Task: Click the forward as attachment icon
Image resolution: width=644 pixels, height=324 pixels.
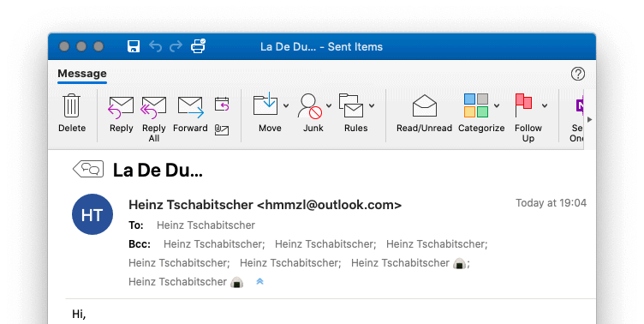Action: [x=222, y=130]
